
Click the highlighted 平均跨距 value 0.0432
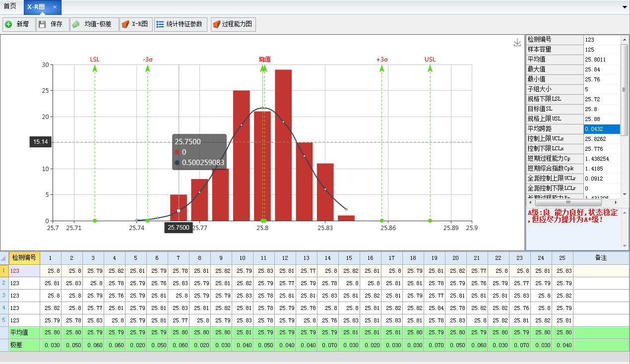coord(602,129)
